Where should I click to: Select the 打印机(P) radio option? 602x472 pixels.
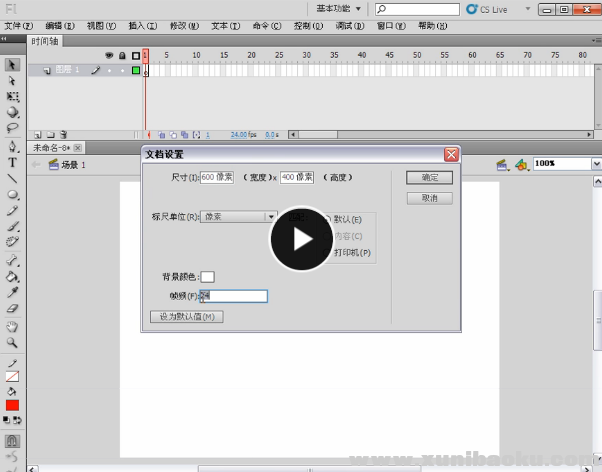point(327,253)
